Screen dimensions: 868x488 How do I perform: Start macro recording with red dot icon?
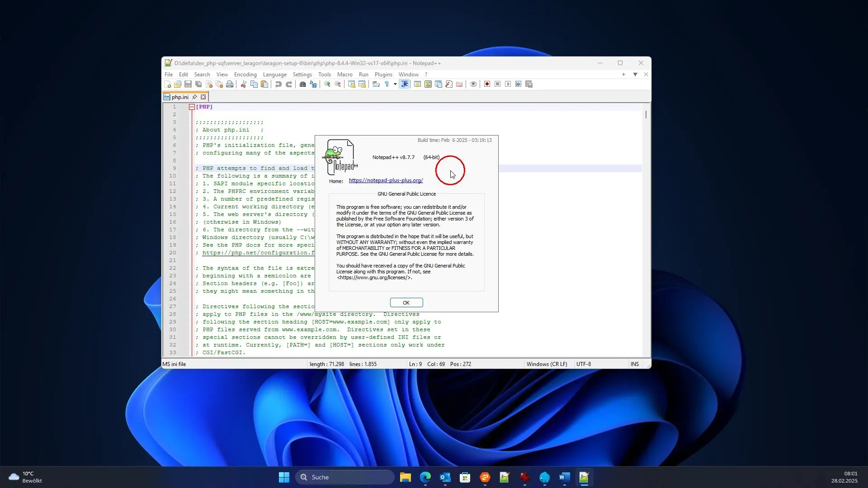[487, 84]
